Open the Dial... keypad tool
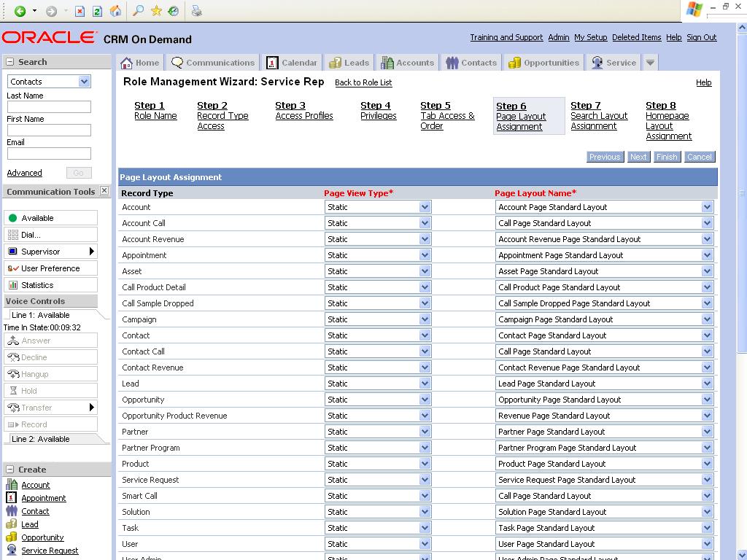 pos(50,235)
